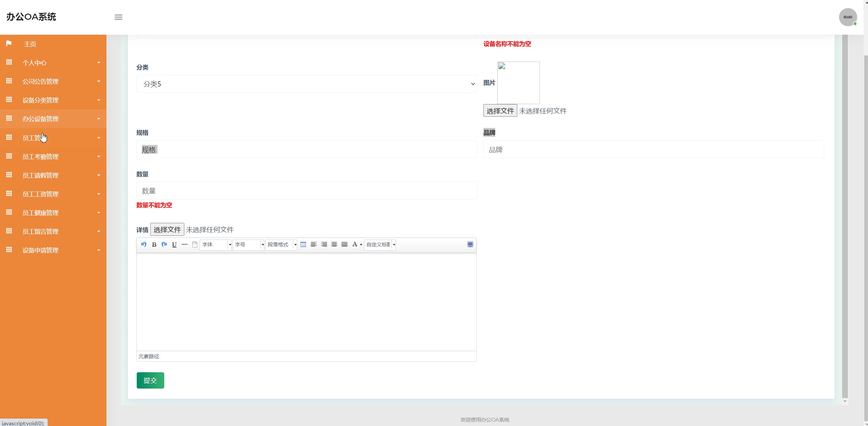Screen dimensions: 868x426
Task: Go to the 主页 home menu item
Action: click(x=30, y=44)
